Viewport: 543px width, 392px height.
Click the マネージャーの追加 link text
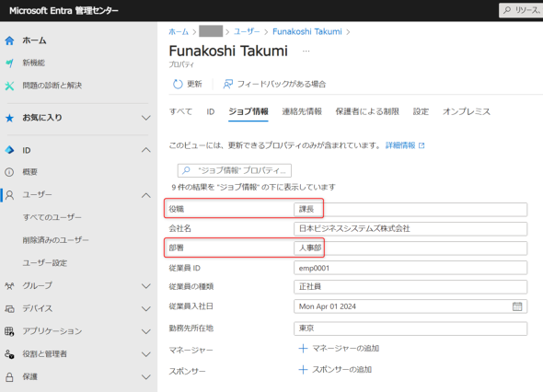tap(346, 349)
